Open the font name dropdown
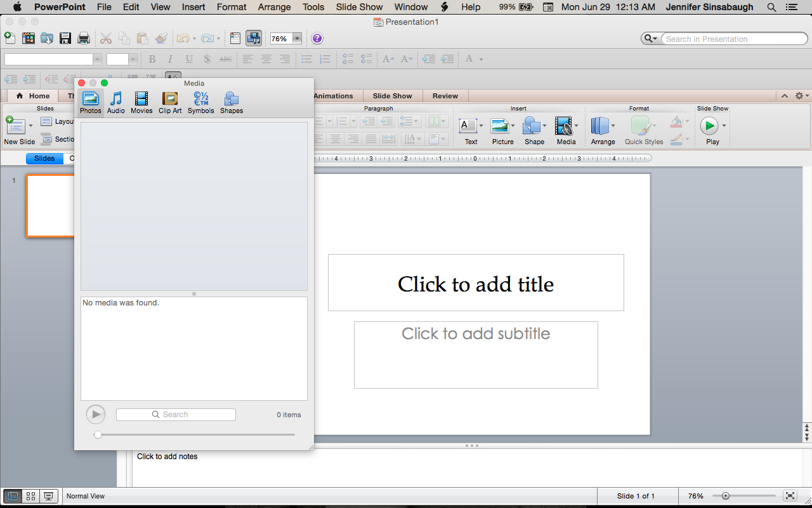The image size is (812, 508). [x=97, y=59]
